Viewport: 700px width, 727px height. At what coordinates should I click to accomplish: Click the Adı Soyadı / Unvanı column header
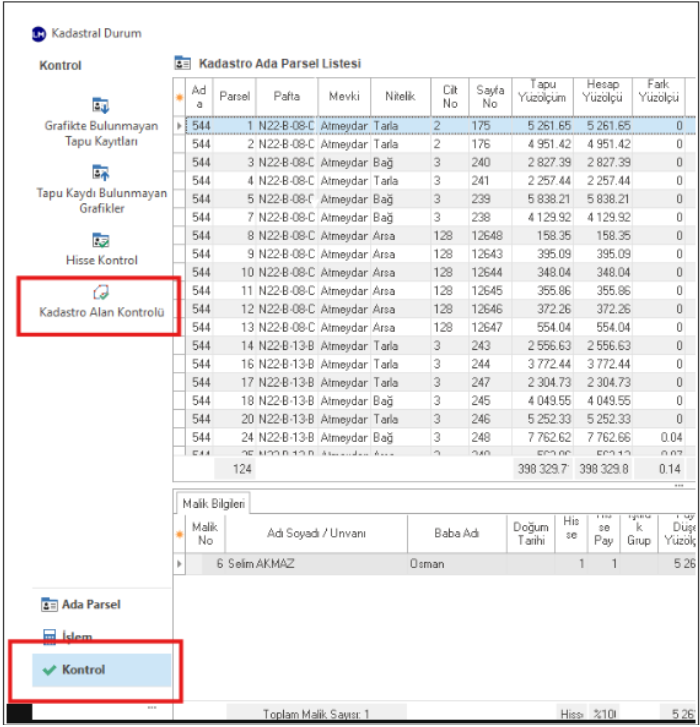(316, 533)
